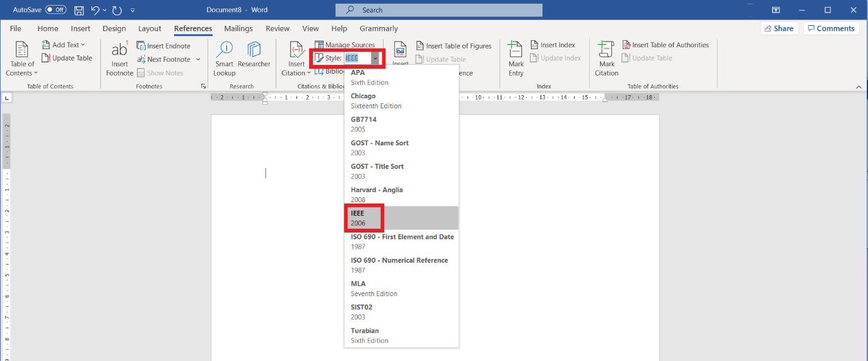Open the Add Text dropdown
This screenshot has height=361, width=868.
coord(64,45)
